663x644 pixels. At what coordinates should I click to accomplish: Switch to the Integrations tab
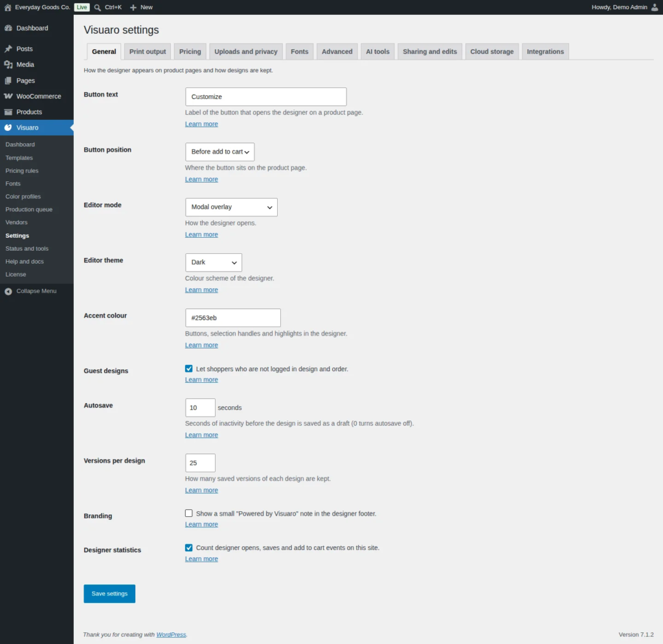coord(545,52)
